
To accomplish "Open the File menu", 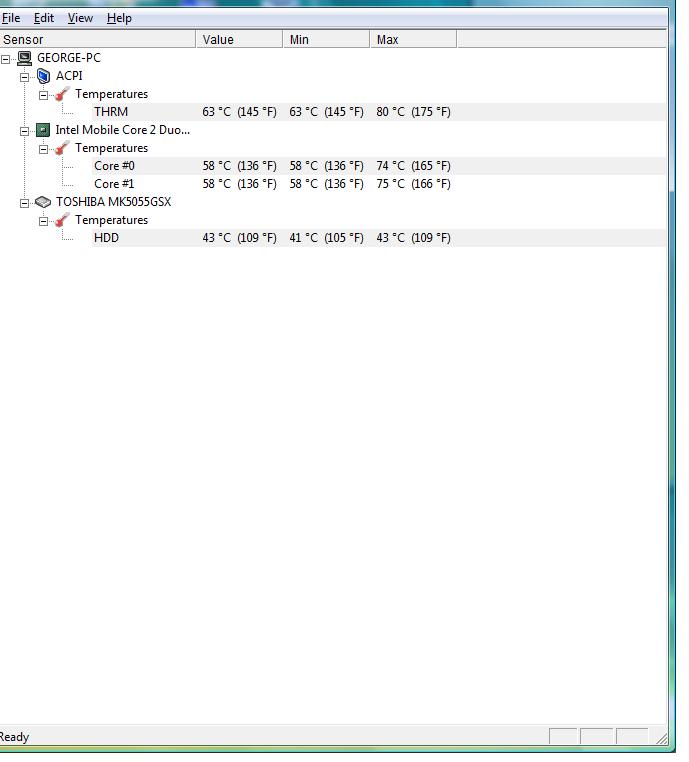I will tap(11, 18).
